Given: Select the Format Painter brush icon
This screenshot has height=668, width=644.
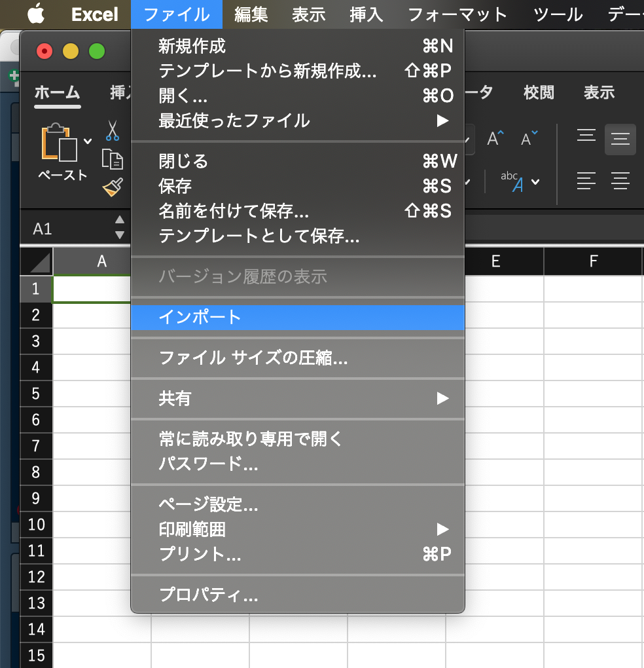Looking at the screenshot, I should tap(112, 187).
